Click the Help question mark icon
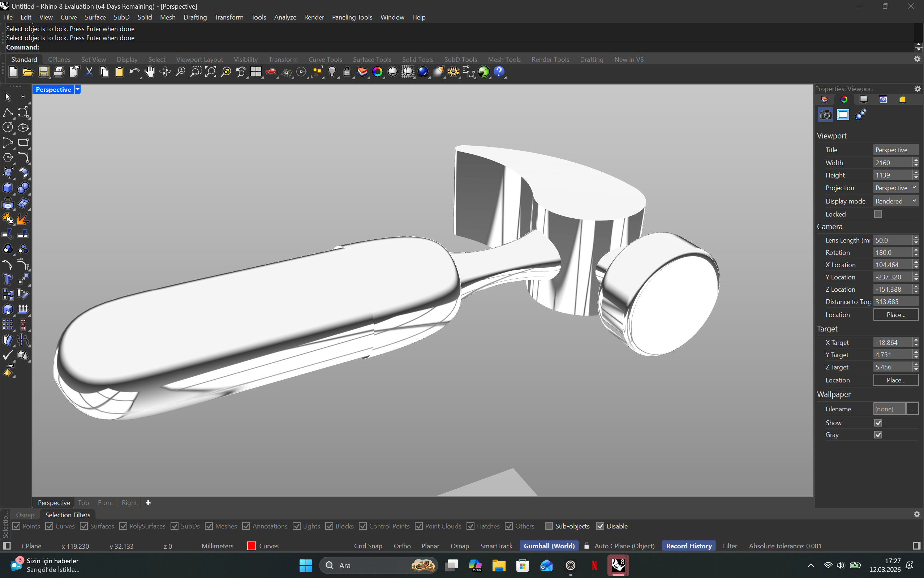 click(x=499, y=72)
